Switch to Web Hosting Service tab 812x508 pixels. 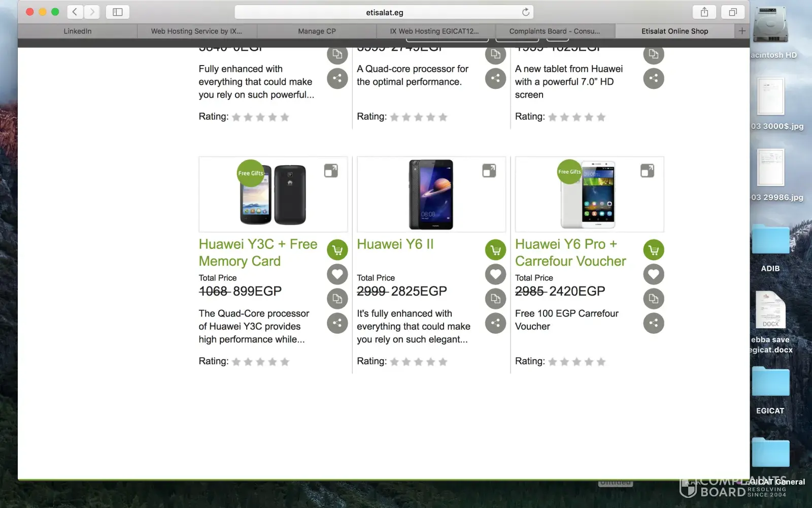pyautogui.click(x=197, y=31)
